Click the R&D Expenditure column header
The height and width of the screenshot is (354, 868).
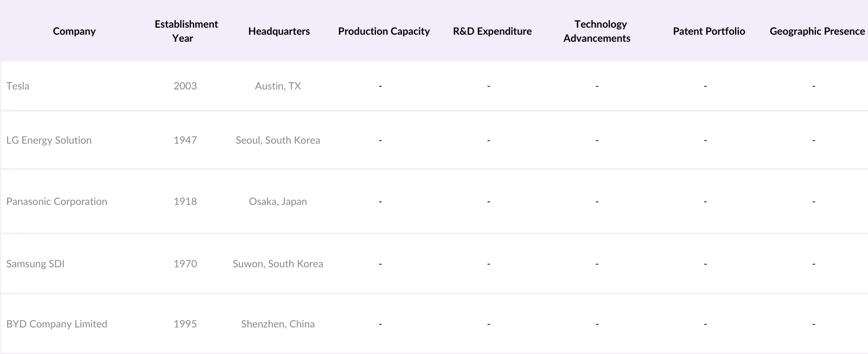pyautogui.click(x=492, y=31)
